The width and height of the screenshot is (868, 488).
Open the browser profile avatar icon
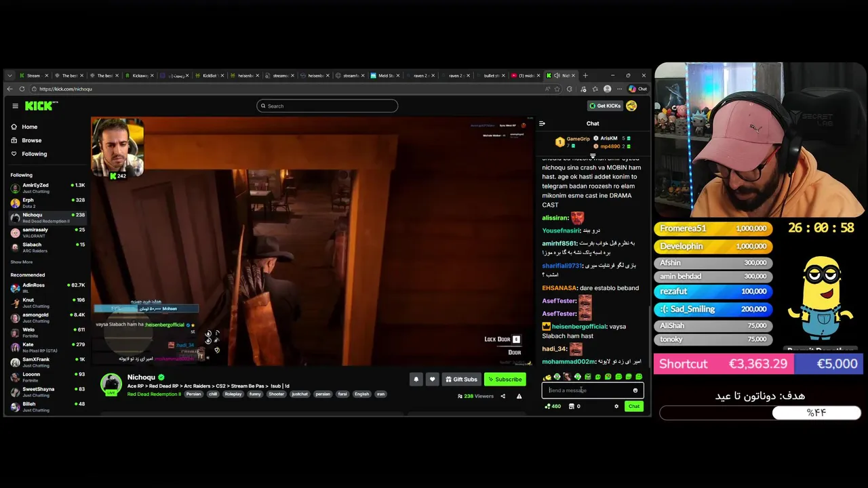(607, 89)
